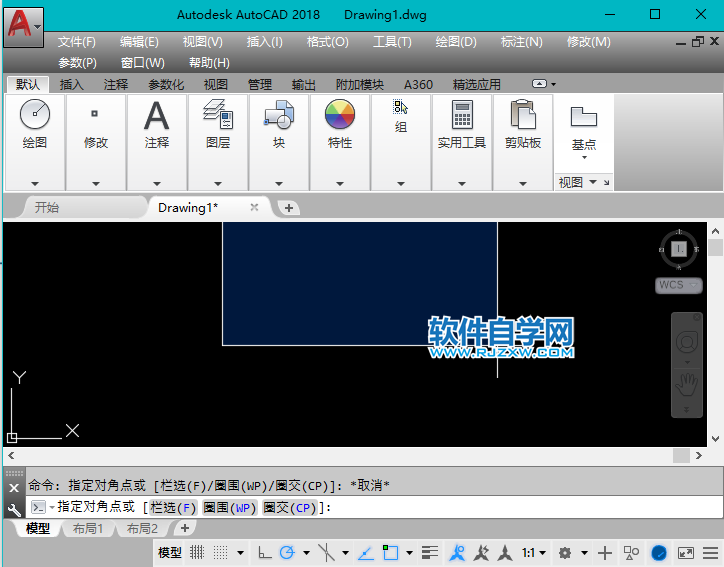The image size is (724, 567).
Task: Toggle ortho mode in status bar
Action: 264,552
